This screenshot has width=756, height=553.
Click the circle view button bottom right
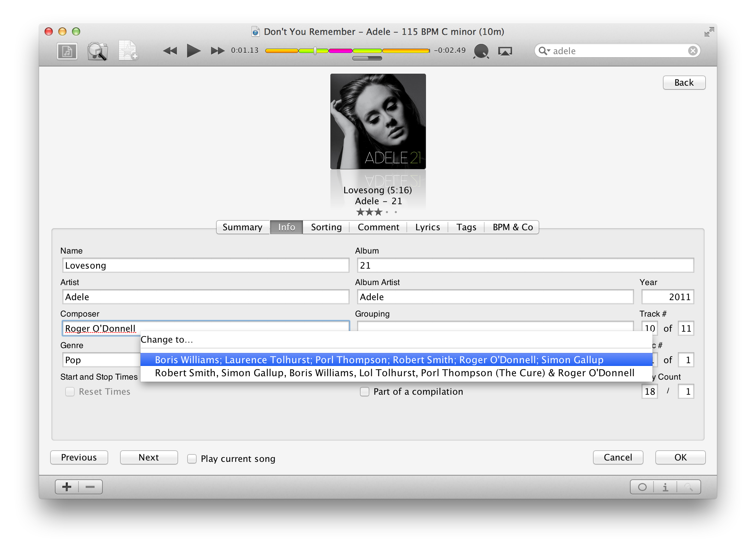pyautogui.click(x=642, y=487)
